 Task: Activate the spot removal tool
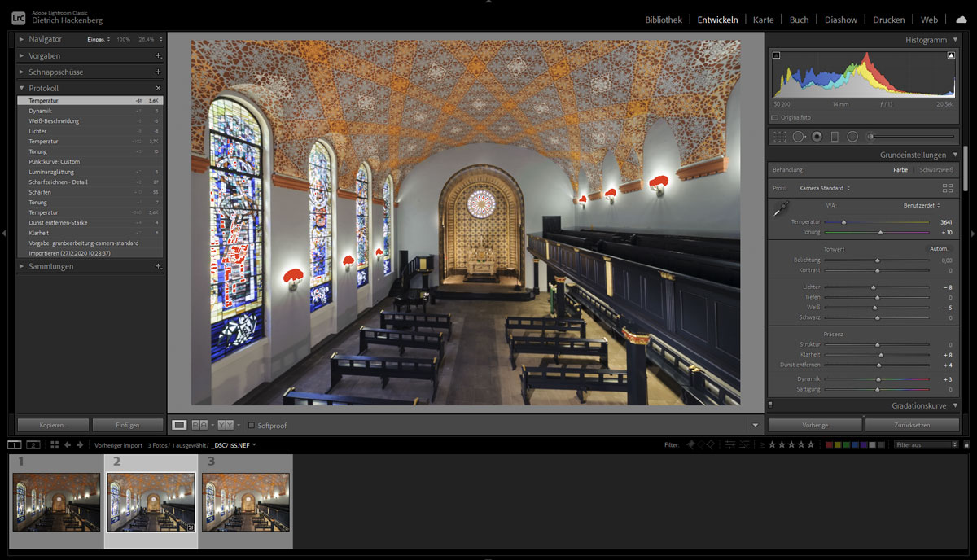tap(799, 137)
